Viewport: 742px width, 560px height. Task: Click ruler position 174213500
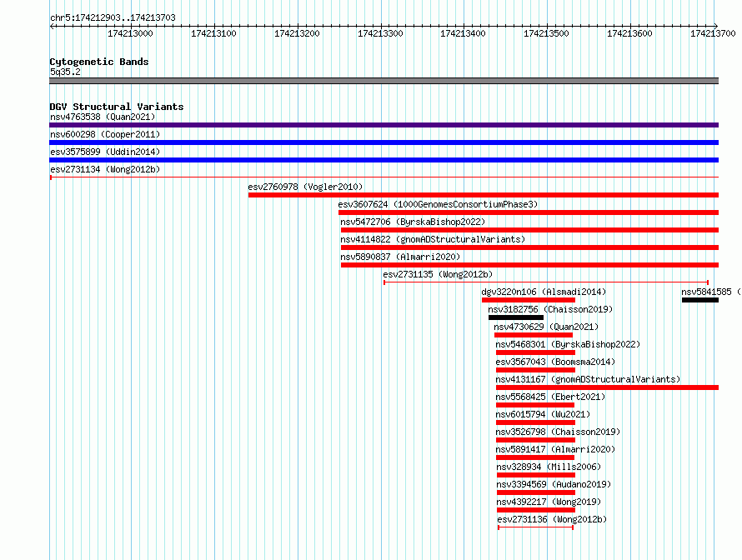point(546,33)
